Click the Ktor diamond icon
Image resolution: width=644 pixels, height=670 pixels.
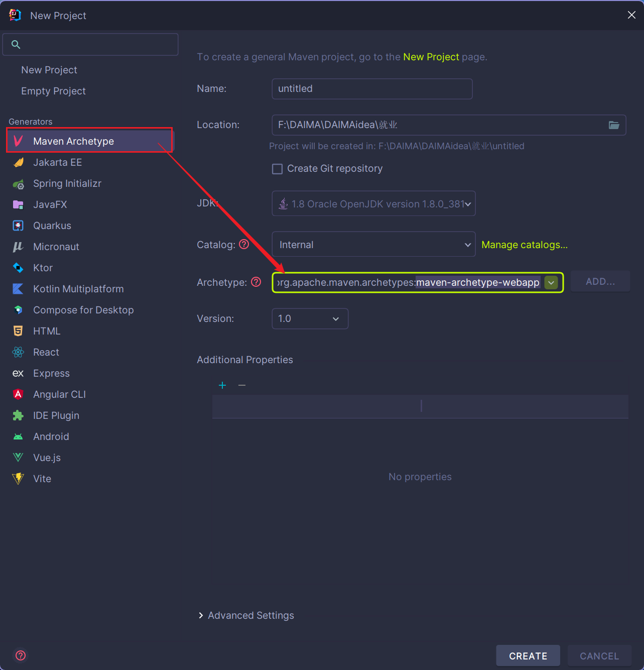tap(19, 268)
